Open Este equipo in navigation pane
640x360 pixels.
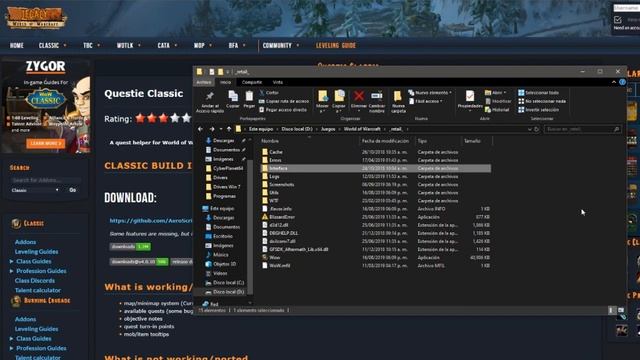219,209
